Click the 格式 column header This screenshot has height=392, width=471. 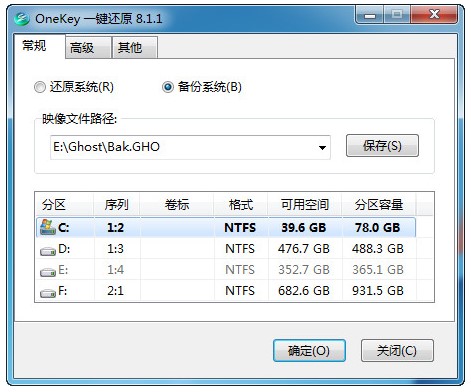[241, 204]
